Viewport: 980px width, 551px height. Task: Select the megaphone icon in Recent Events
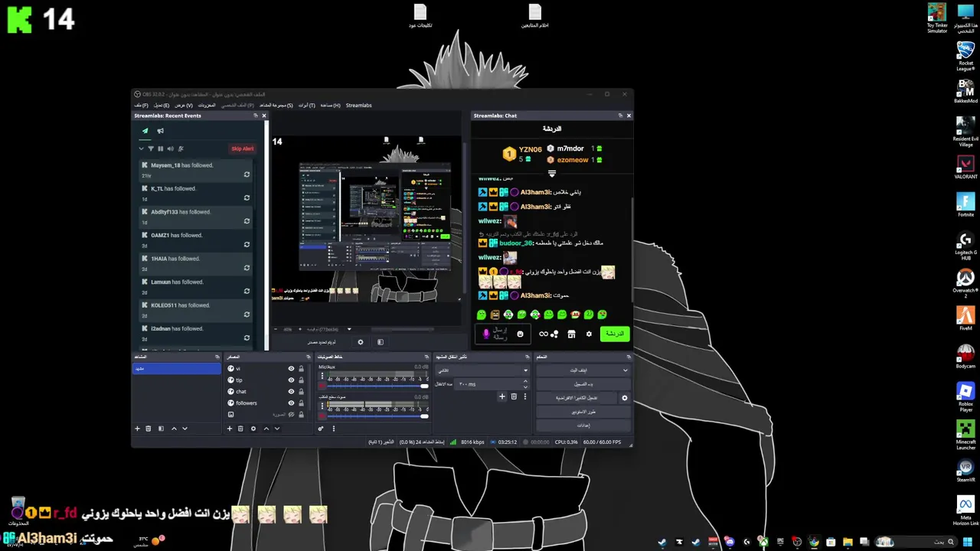point(160,131)
